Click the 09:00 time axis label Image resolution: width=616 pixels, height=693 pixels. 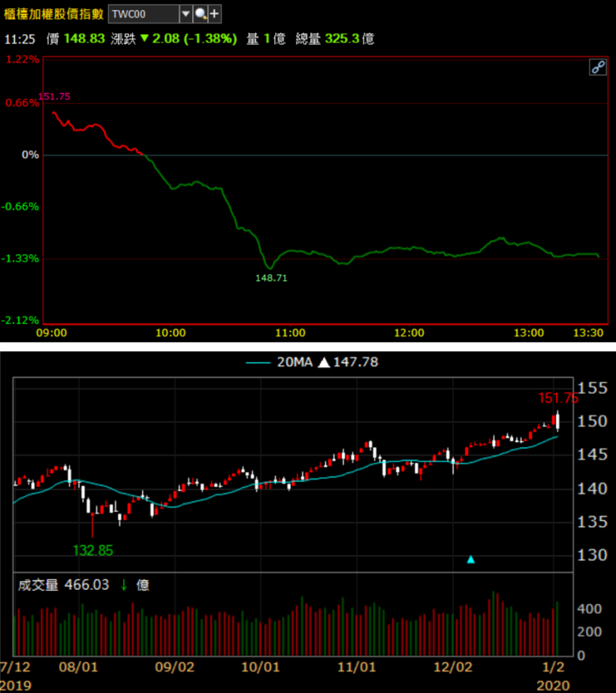(x=52, y=333)
